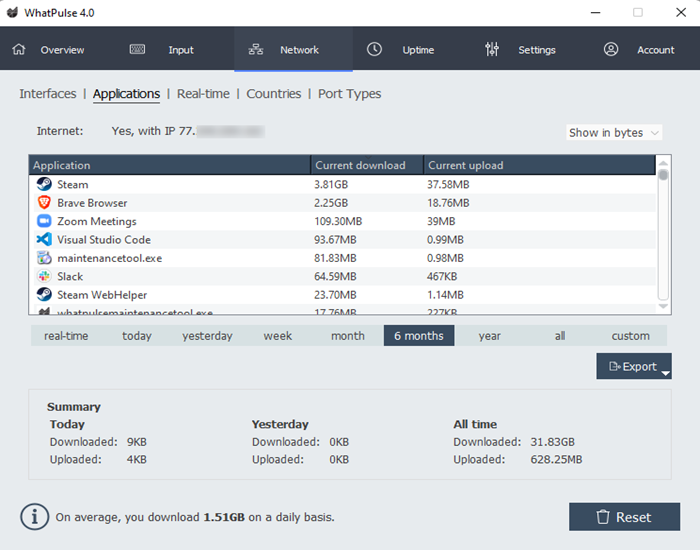The image size is (700, 550).
Task: Select the week period filter
Action: 278,336
